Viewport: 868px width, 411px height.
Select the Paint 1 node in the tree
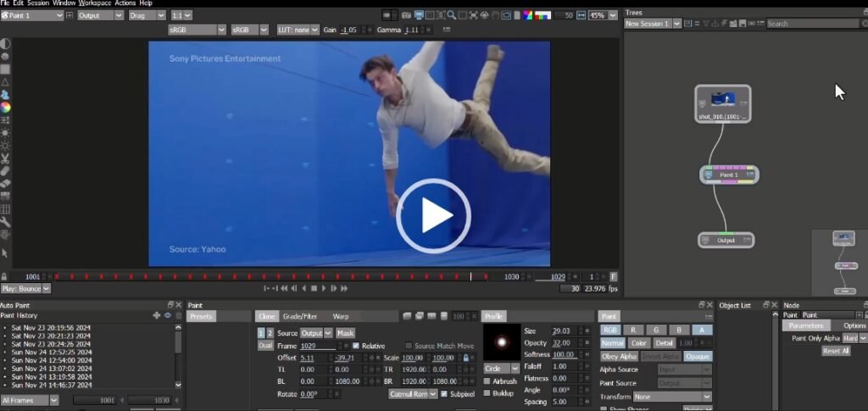point(728,175)
